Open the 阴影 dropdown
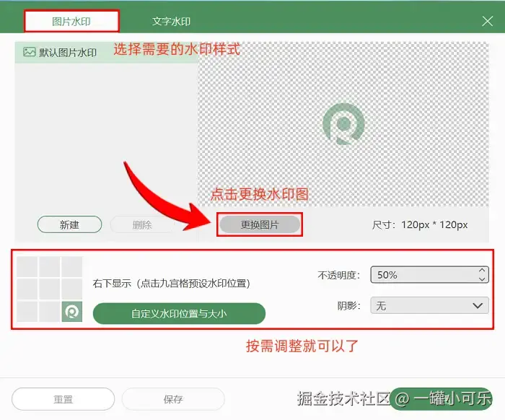Screen dimensions: 505x420 click(430, 305)
